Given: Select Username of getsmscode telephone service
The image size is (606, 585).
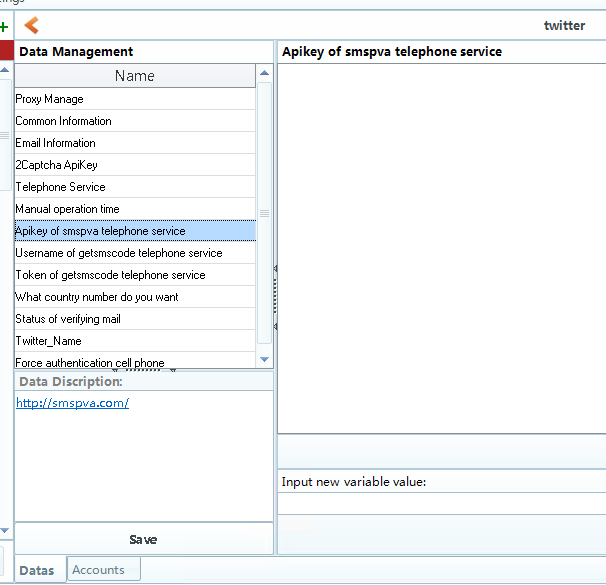Looking at the screenshot, I should pos(118,253).
